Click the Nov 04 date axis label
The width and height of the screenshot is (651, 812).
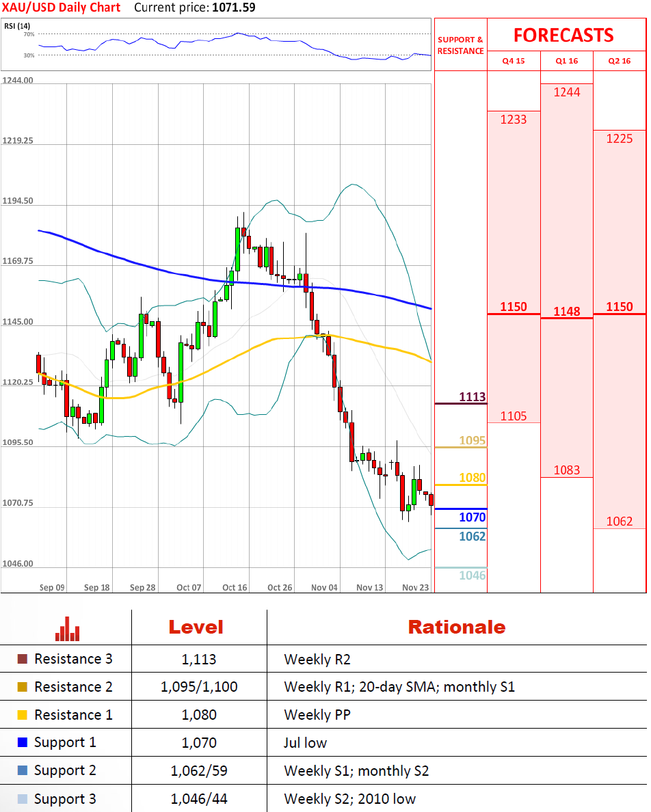pyautogui.click(x=324, y=587)
